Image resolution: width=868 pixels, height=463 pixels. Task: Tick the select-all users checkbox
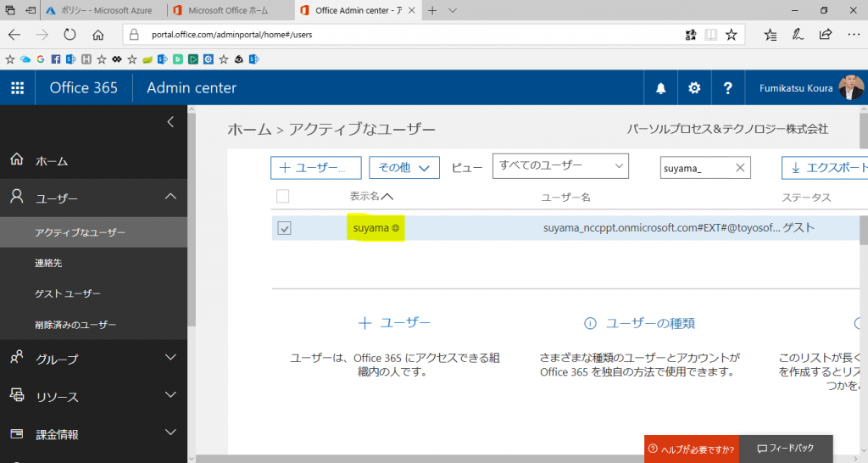pyautogui.click(x=282, y=196)
